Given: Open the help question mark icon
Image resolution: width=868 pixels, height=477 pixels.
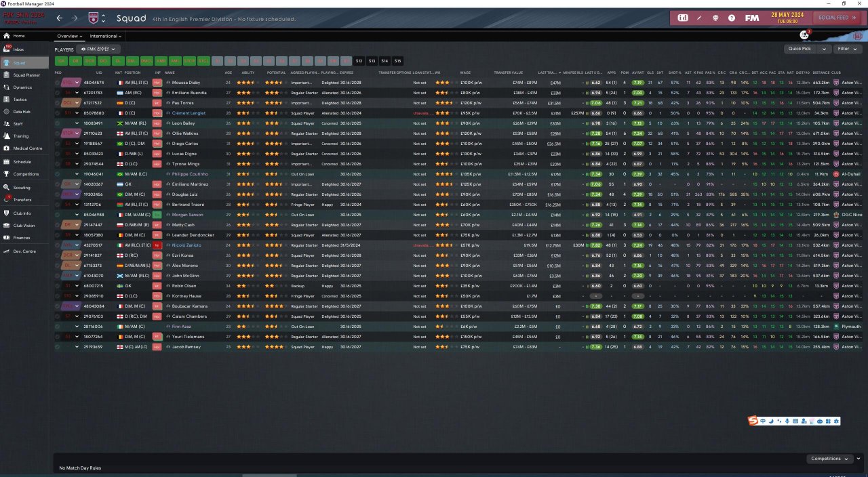Looking at the screenshot, I should 732,18.
